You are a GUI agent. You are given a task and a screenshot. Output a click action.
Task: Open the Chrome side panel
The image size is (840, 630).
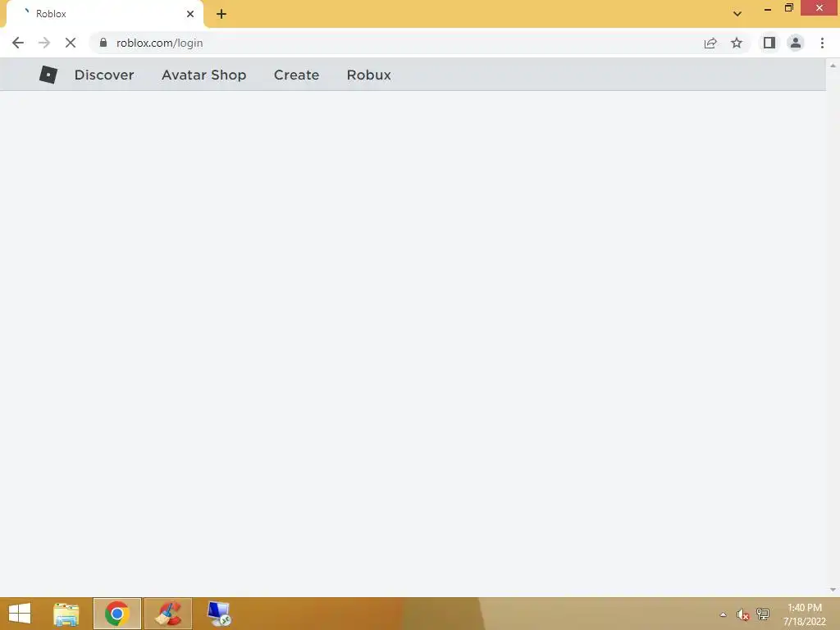pyautogui.click(x=769, y=43)
